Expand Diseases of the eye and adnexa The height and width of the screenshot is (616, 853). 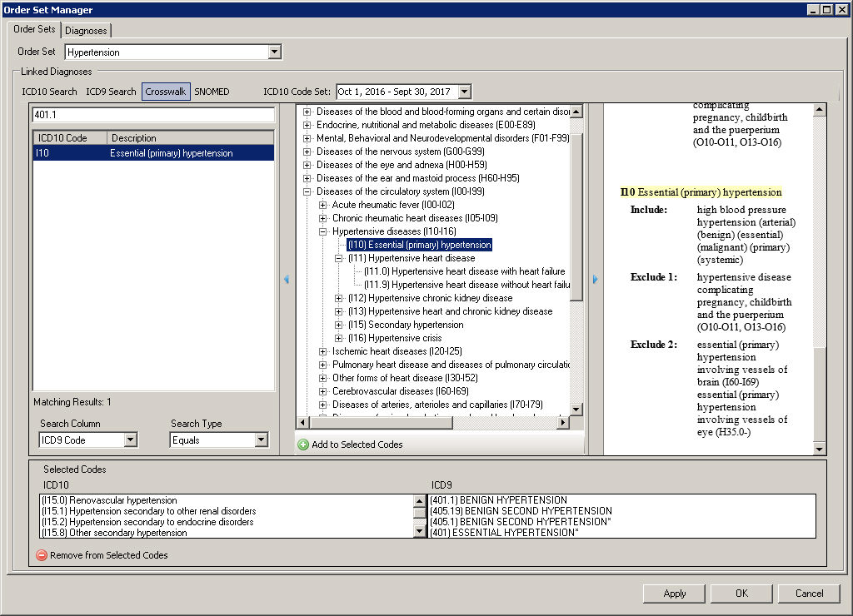click(307, 165)
